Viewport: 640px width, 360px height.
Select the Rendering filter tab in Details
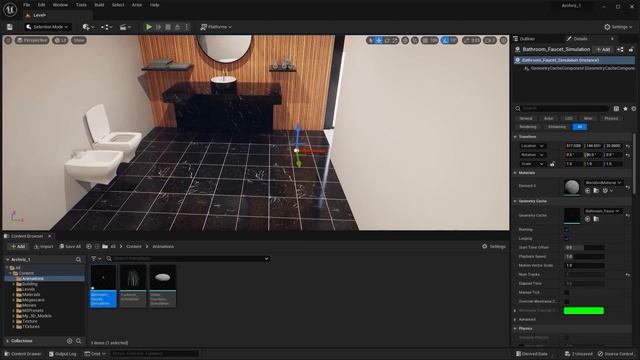tap(528, 127)
